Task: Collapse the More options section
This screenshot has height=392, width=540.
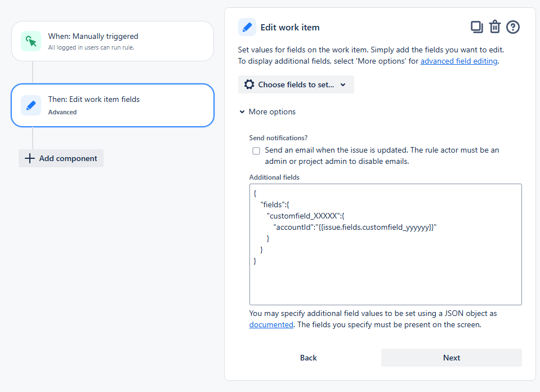Action: coord(267,112)
